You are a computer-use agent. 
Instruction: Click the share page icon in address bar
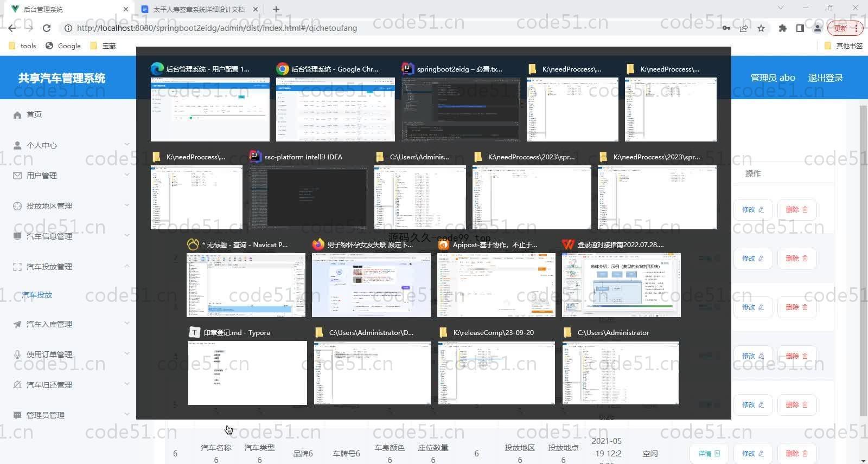point(744,28)
